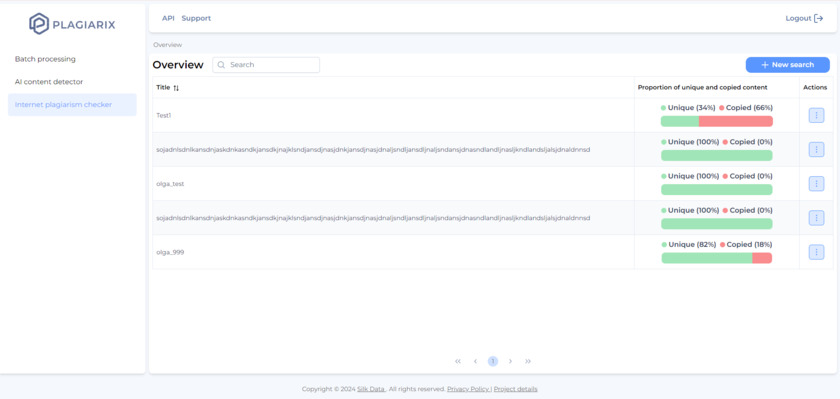Go to the previous page
The height and width of the screenshot is (399, 840).
tap(475, 362)
